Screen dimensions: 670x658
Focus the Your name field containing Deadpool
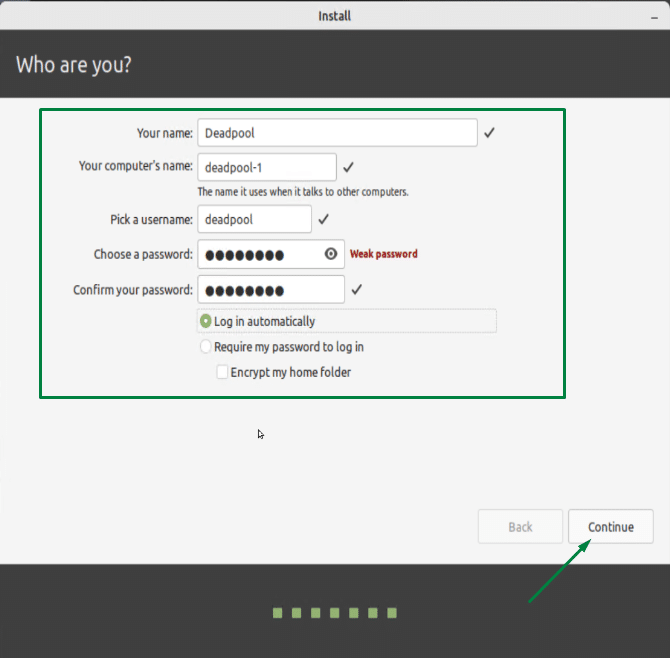point(337,132)
